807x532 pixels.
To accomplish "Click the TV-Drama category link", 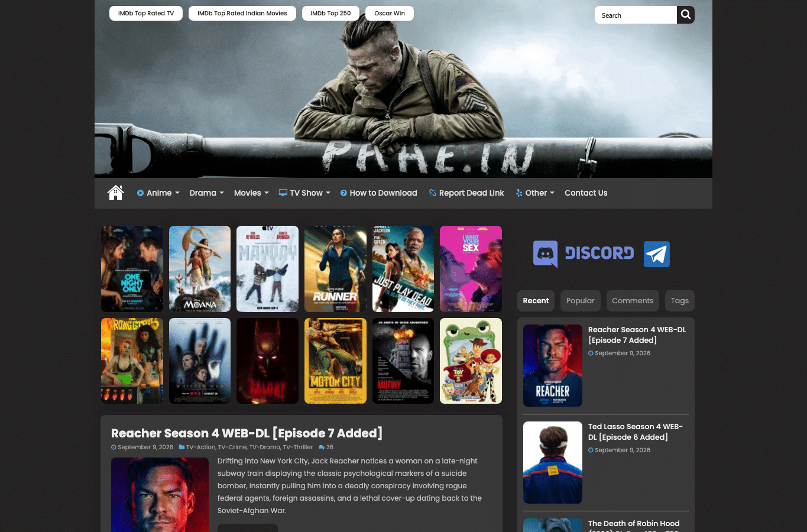I will point(265,447).
